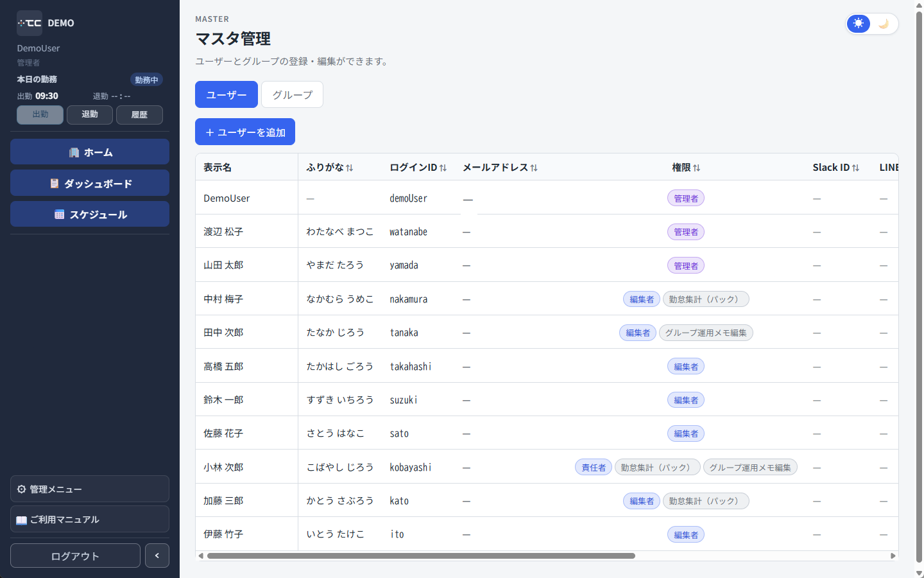Switch to light mode sun icon
The image size is (924, 578).
click(x=859, y=24)
